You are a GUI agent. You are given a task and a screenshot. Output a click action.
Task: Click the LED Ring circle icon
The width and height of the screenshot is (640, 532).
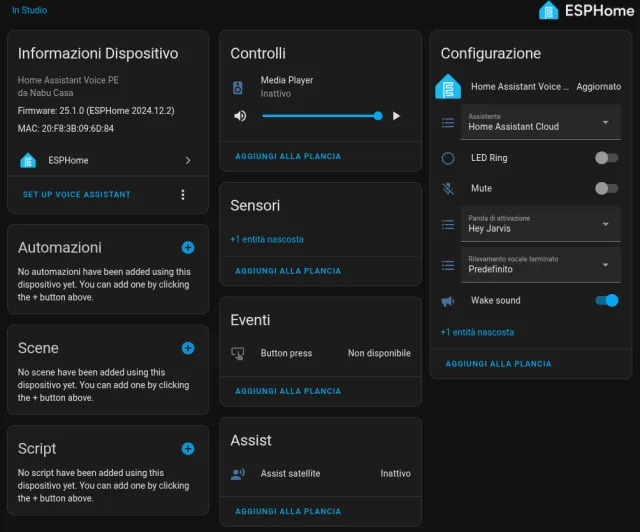[x=448, y=158]
